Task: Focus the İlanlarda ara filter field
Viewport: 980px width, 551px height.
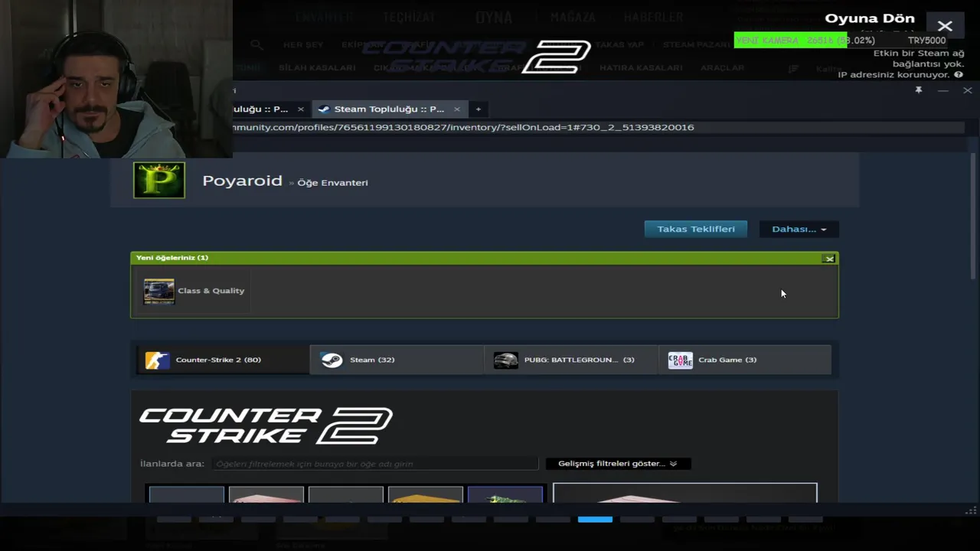Action: tap(374, 464)
